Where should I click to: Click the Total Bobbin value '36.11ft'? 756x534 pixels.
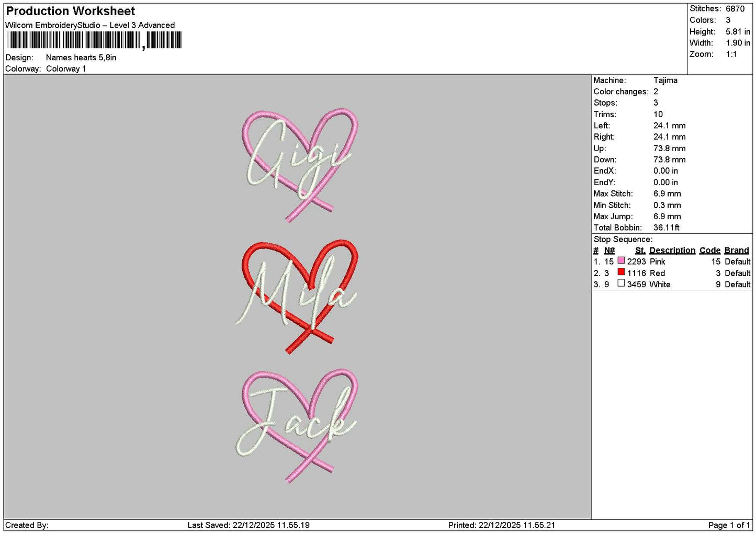coord(667,228)
